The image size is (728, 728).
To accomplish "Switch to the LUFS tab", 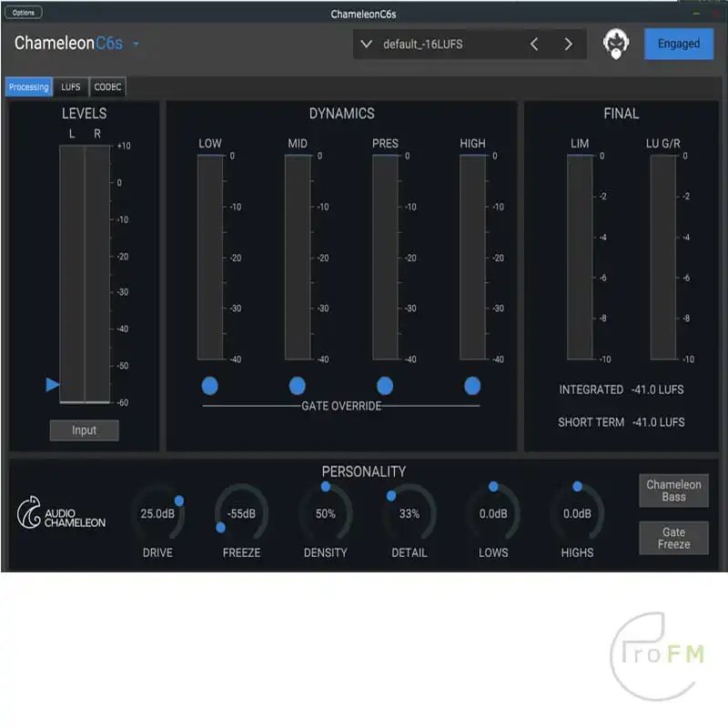I will point(70,86).
